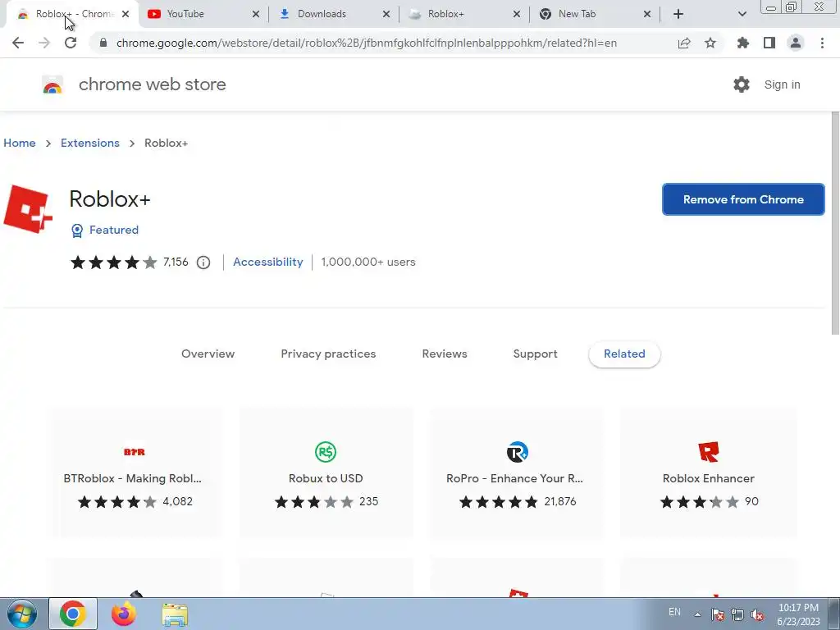Image resolution: width=840 pixels, height=630 pixels.
Task: Open the Reviews tab
Action: click(445, 354)
